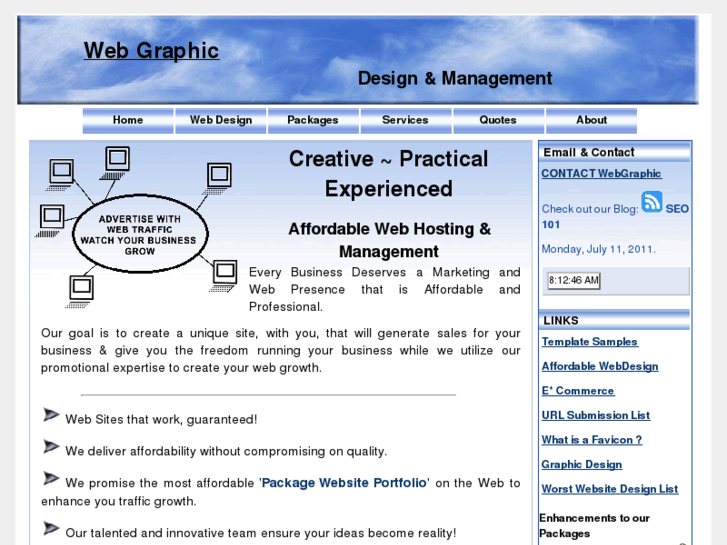Click the Web Graphic header title link
Viewport: 727px width, 545px height.
pos(151,51)
